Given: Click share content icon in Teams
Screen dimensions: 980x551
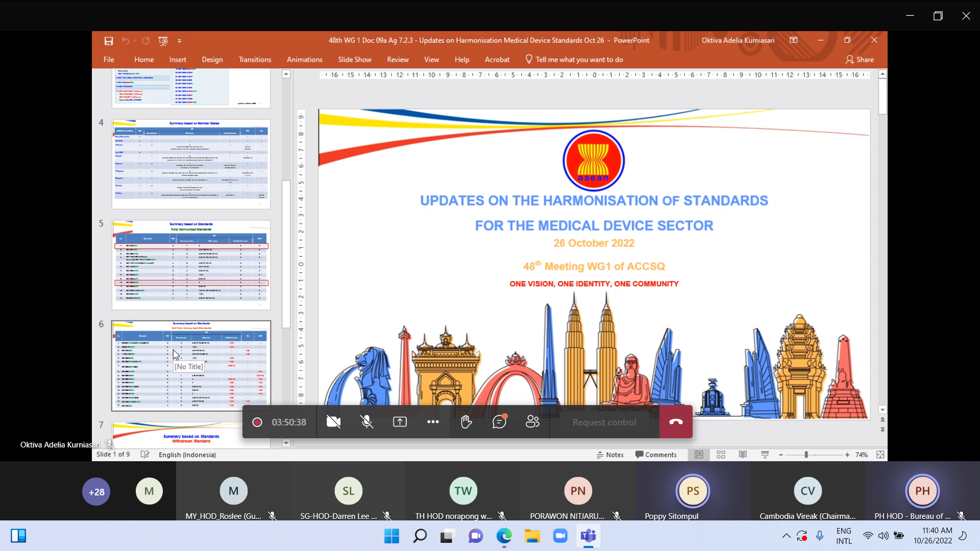Looking at the screenshot, I should click(400, 422).
